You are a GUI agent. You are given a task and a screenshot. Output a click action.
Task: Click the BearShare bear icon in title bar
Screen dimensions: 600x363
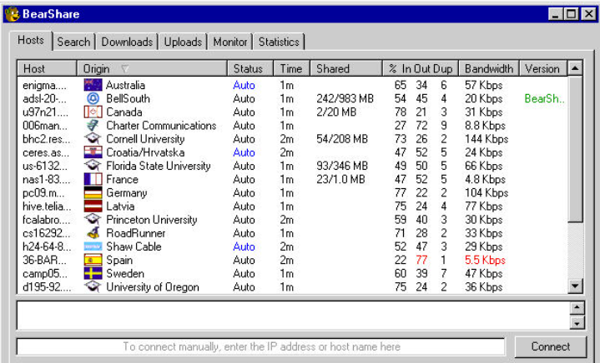[12, 14]
